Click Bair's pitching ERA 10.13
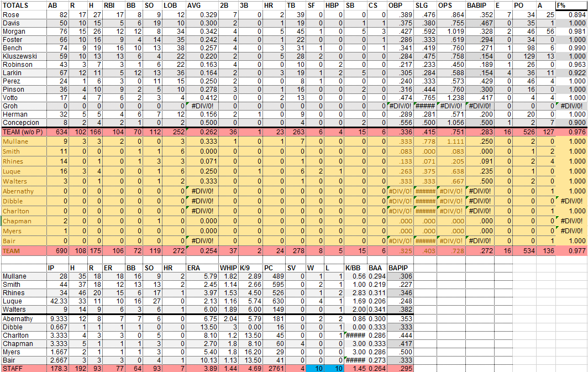The width and height of the screenshot is (588, 372). tap(202, 360)
